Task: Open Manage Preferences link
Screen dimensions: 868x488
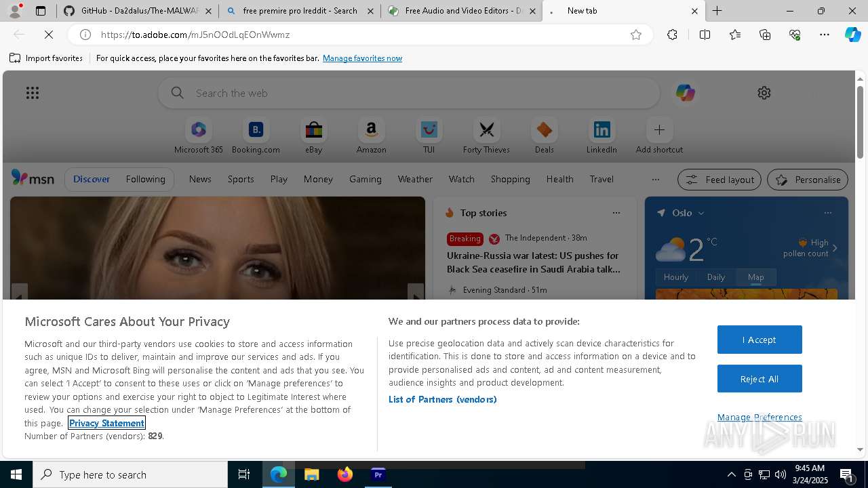Action: tap(759, 417)
